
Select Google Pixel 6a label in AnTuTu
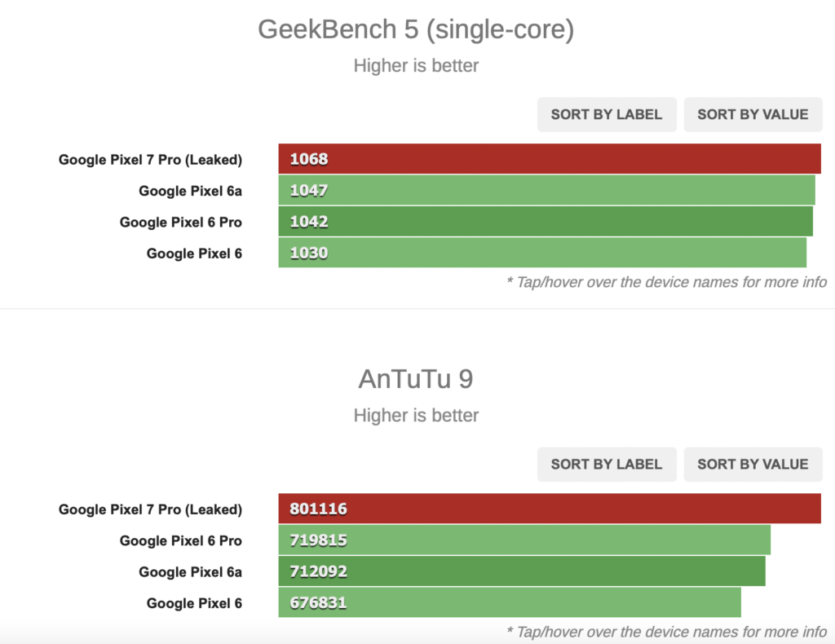190,572
